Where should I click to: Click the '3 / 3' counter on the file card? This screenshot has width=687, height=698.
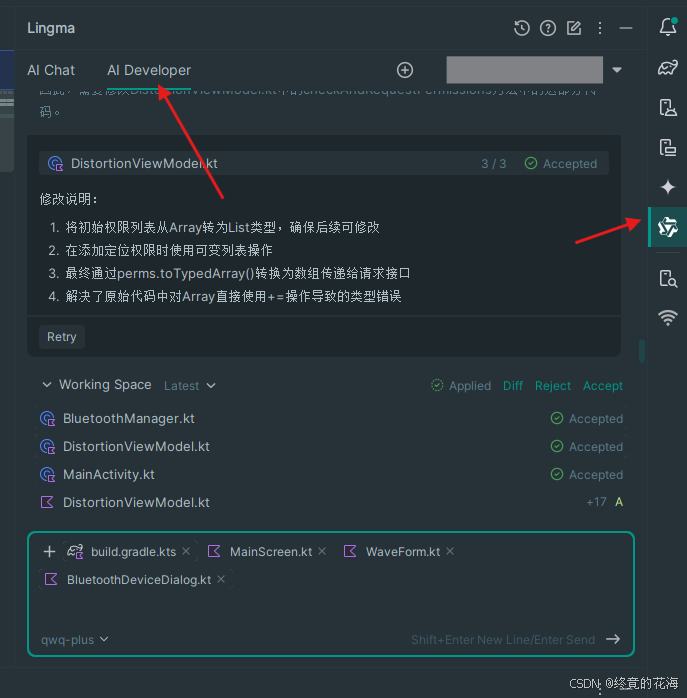[x=493, y=164]
